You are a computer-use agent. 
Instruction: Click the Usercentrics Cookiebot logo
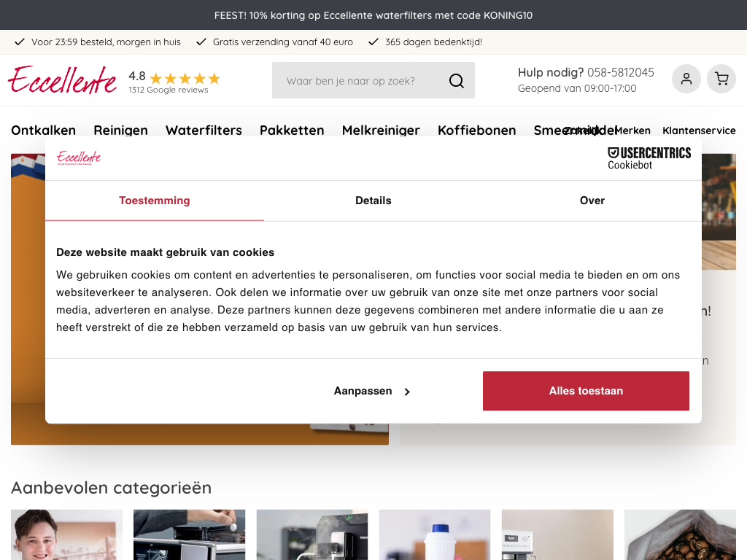(x=649, y=157)
